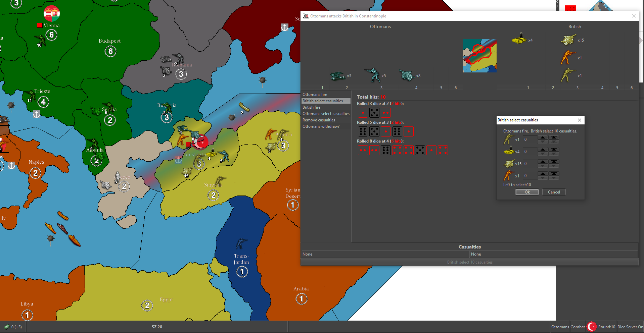Open the Constantinople territory thumbnail
This screenshot has height=333, width=644.
479,56
